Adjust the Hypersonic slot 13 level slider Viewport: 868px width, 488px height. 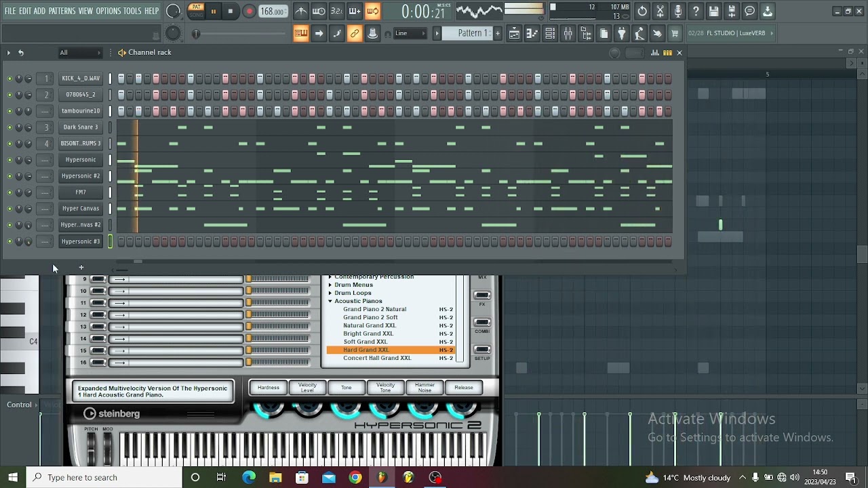277,327
